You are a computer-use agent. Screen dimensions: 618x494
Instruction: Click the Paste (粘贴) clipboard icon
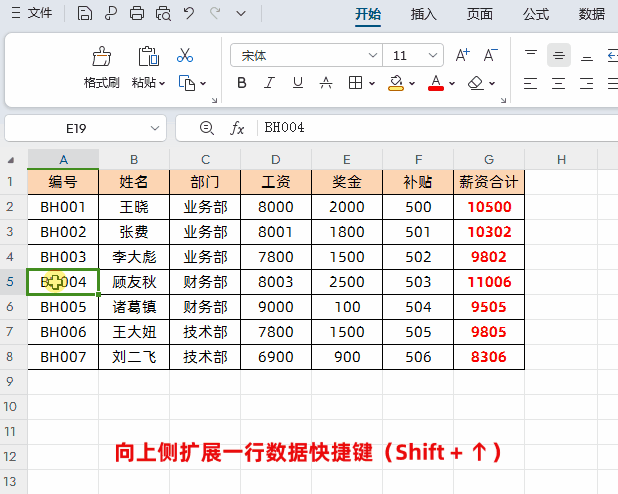[x=149, y=57]
